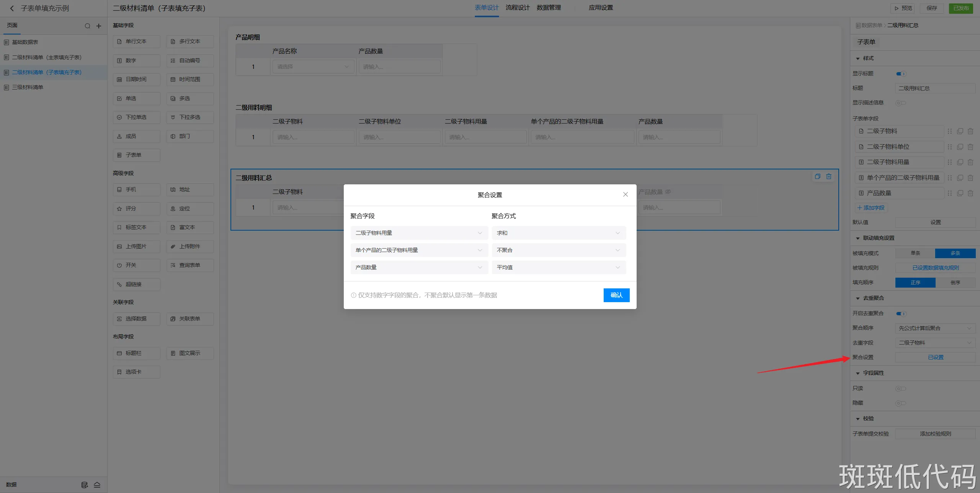Viewport: 980px width, 493px height.
Task: Delete the 二级子物料 field in the subform field list
Action: point(970,131)
